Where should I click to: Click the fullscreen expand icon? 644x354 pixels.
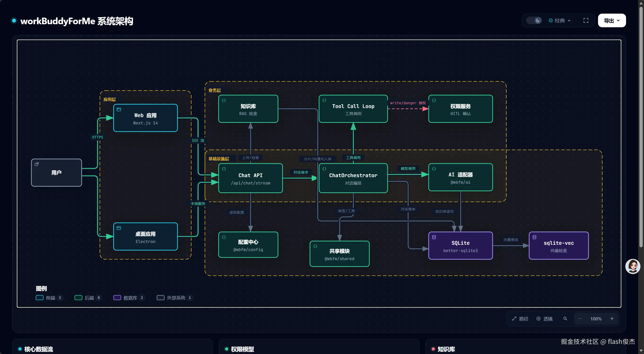click(586, 20)
